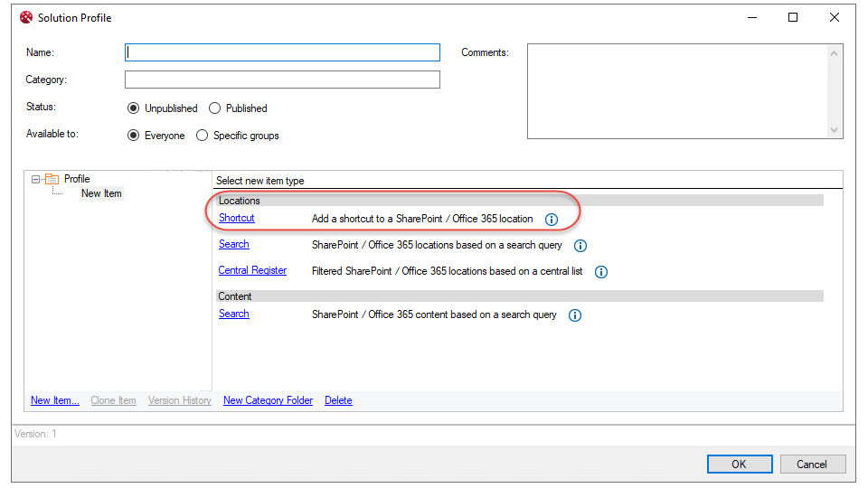Click the Profile folder icon in tree
Viewport: 868px width, 488px height.
[x=52, y=179]
